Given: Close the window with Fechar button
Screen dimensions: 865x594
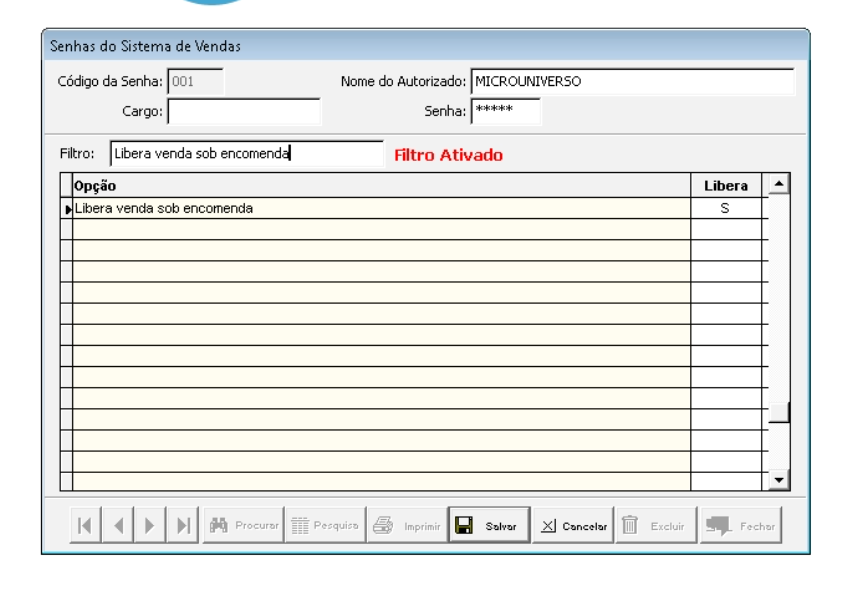Looking at the screenshot, I should [738, 525].
